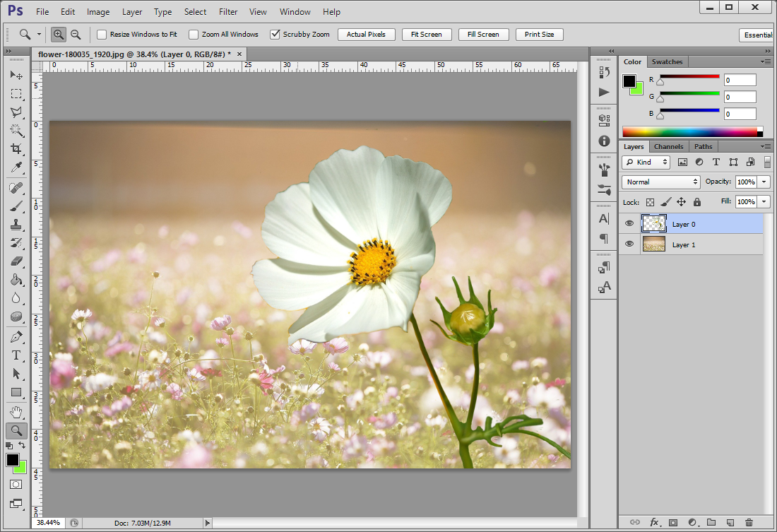Click the foreground color swatch in toolbar

click(x=13, y=460)
